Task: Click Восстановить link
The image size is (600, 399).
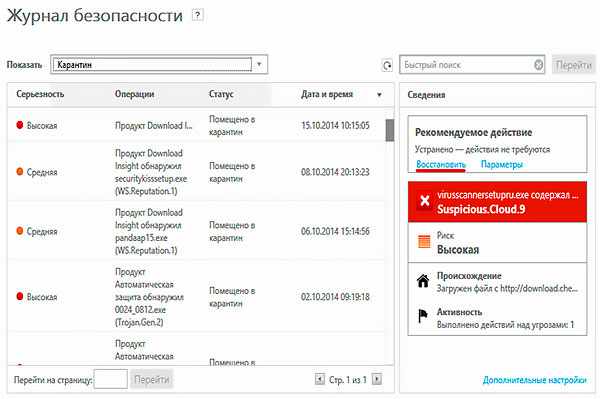Action: pyautogui.click(x=441, y=164)
